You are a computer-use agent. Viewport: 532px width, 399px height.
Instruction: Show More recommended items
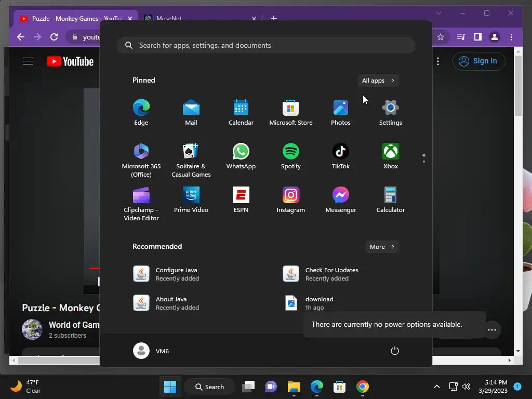382,247
